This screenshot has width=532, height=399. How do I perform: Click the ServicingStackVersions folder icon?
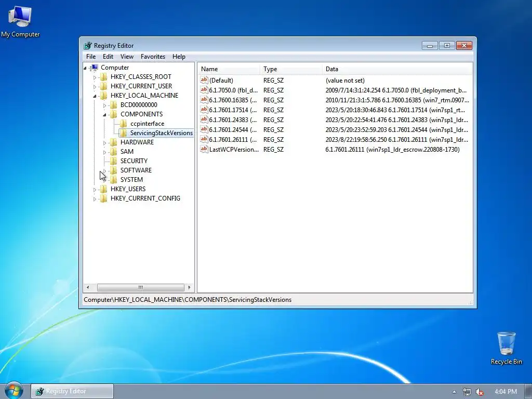coord(124,132)
